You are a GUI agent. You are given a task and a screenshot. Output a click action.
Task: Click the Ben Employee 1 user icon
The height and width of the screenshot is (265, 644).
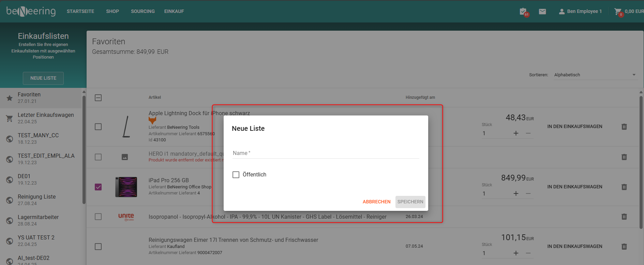pyautogui.click(x=561, y=12)
